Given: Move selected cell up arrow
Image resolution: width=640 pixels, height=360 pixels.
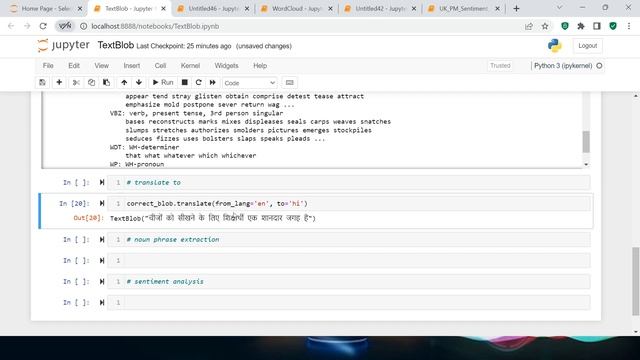Looking at the screenshot, I should point(124,82).
